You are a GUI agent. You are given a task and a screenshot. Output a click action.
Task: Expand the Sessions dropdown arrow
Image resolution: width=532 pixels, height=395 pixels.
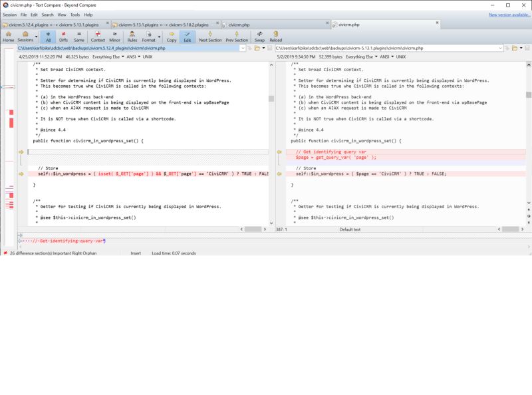click(37, 37)
